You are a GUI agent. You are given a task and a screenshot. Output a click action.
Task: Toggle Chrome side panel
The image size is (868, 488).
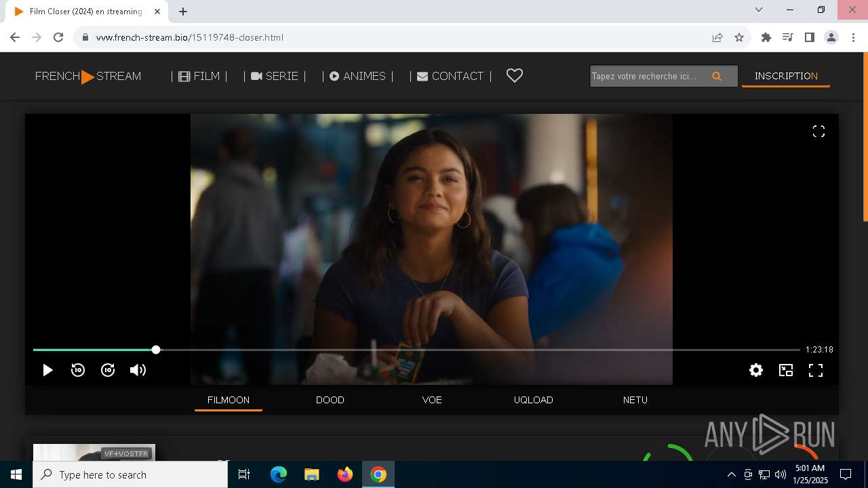(809, 37)
